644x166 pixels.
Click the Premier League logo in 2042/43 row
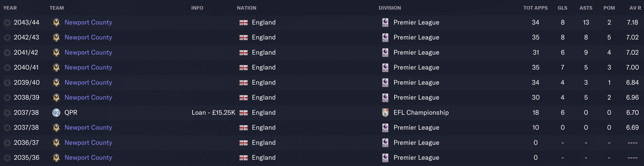pos(385,38)
